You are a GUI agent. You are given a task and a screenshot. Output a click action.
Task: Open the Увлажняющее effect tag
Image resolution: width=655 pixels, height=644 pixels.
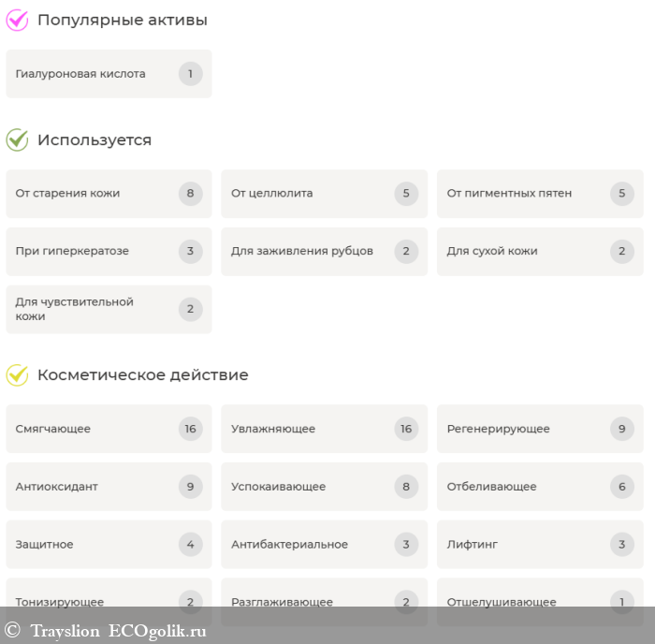(324, 430)
